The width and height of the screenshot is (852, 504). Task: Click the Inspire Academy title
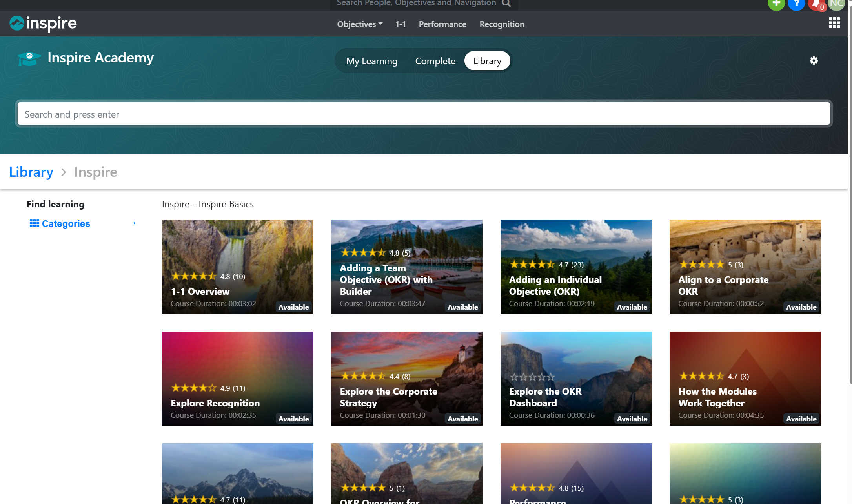[x=101, y=58]
